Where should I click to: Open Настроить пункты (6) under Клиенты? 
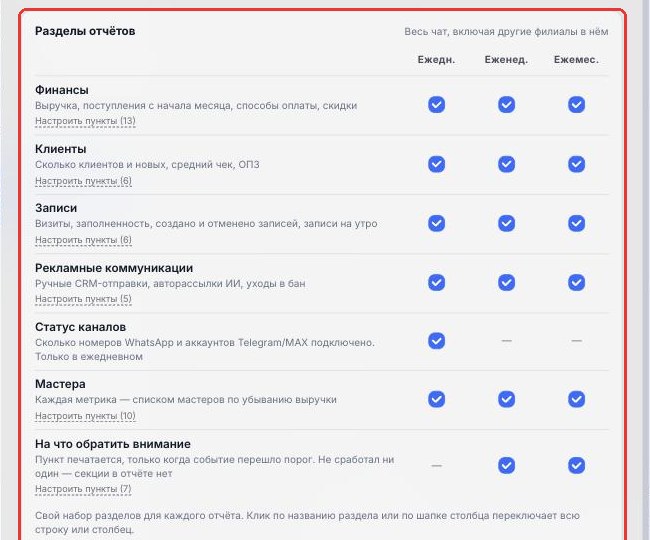[x=83, y=181]
